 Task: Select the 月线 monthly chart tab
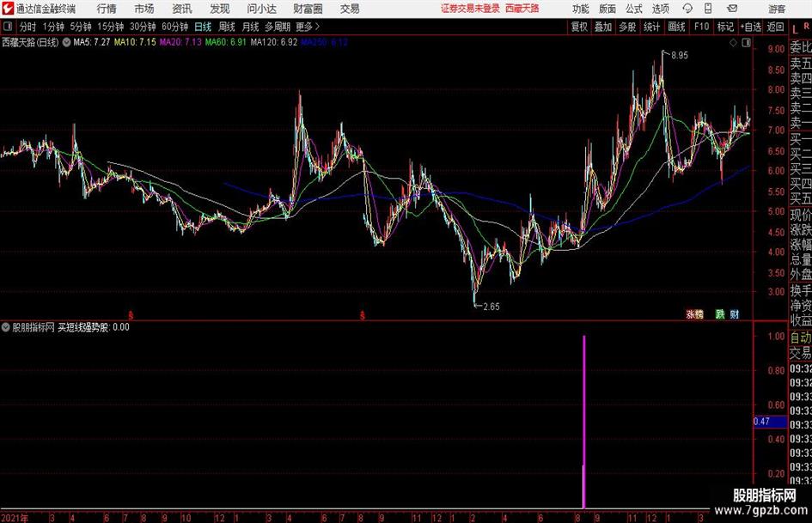[250, 27]
